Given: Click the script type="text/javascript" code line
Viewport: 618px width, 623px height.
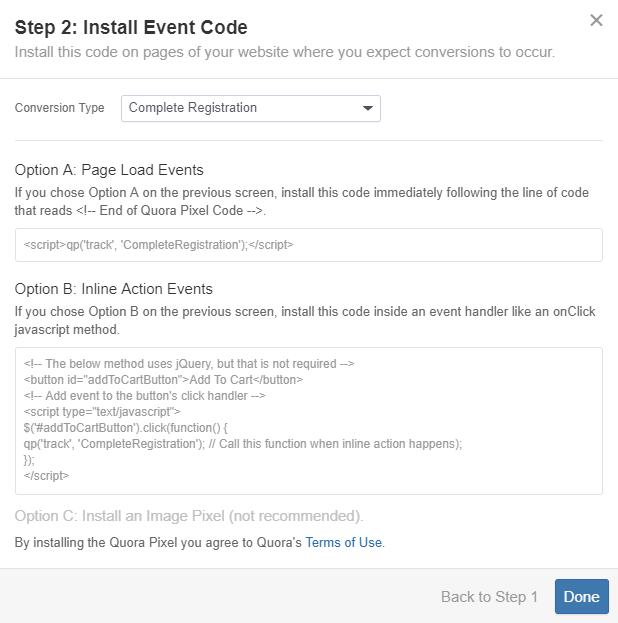Looking at the screenshot, I should click(102, 412).
